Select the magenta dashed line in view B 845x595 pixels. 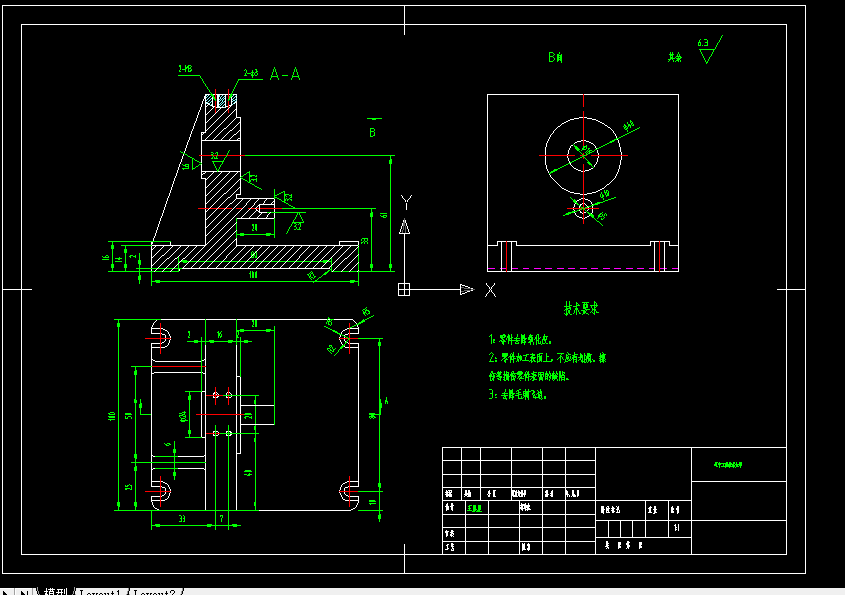(583, 268)
